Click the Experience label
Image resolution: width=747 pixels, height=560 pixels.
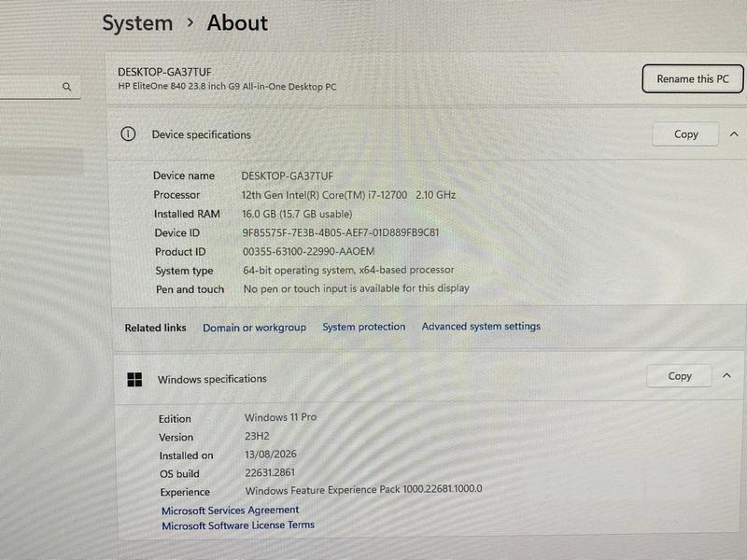coord(184,492)
